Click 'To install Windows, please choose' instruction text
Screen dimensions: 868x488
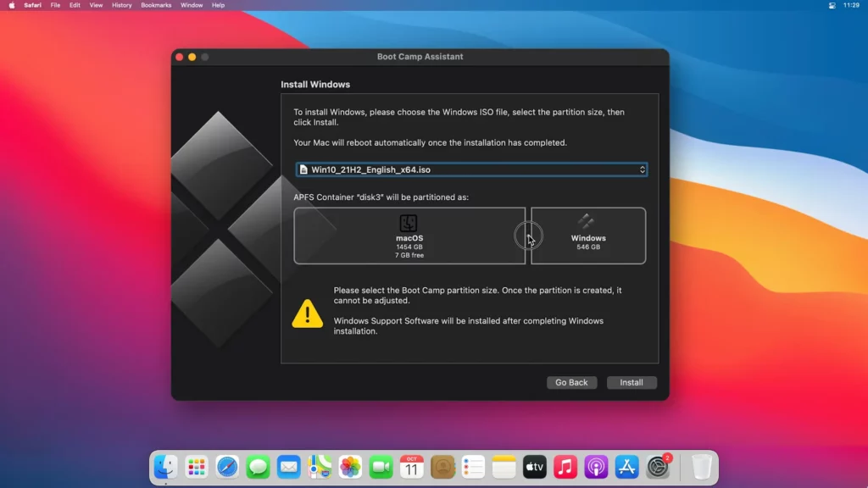[x=459, y=117]
